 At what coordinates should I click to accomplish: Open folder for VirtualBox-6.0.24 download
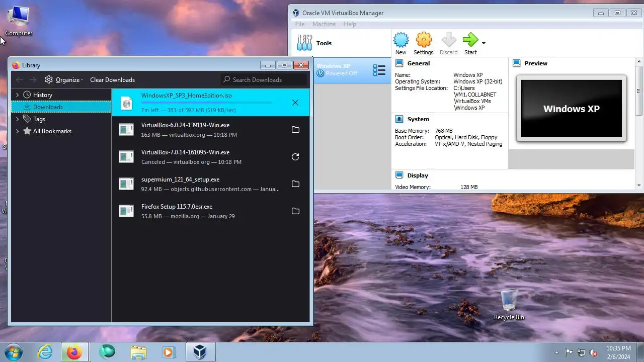295,130
